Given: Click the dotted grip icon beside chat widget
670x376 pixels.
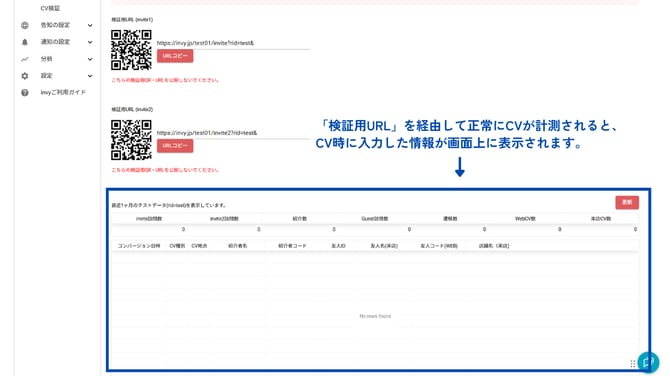Looking at the screenshot, I should (633, 364).
